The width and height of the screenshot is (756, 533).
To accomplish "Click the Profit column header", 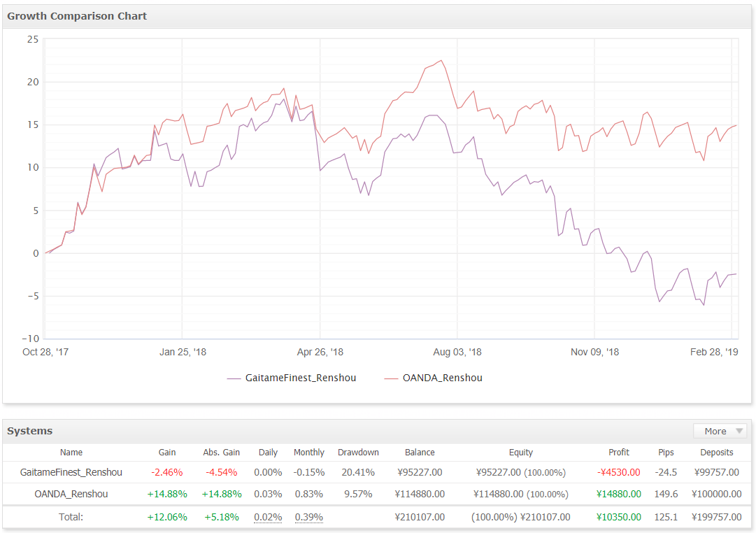I will [x=619, y=453].
